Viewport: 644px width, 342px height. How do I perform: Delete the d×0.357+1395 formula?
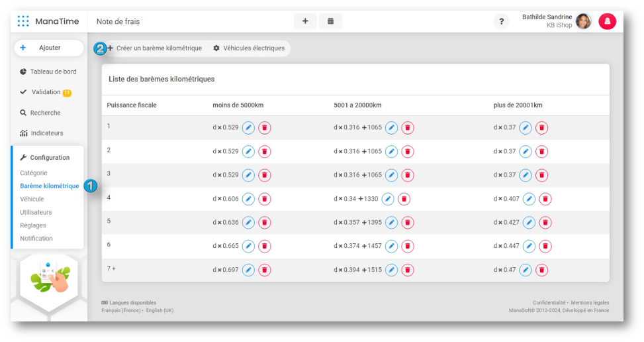pyautogui.click(x=408, y=223)
